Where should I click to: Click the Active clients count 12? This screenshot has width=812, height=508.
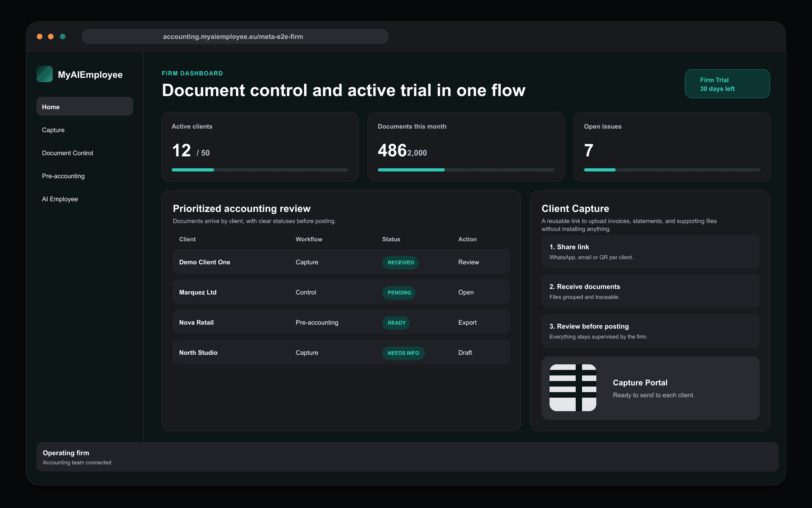(181, 151)
